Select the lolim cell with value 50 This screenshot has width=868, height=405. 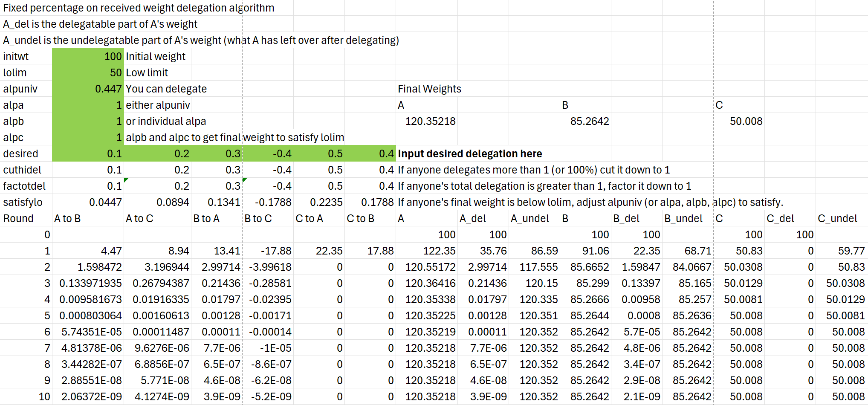coord(88,72)
